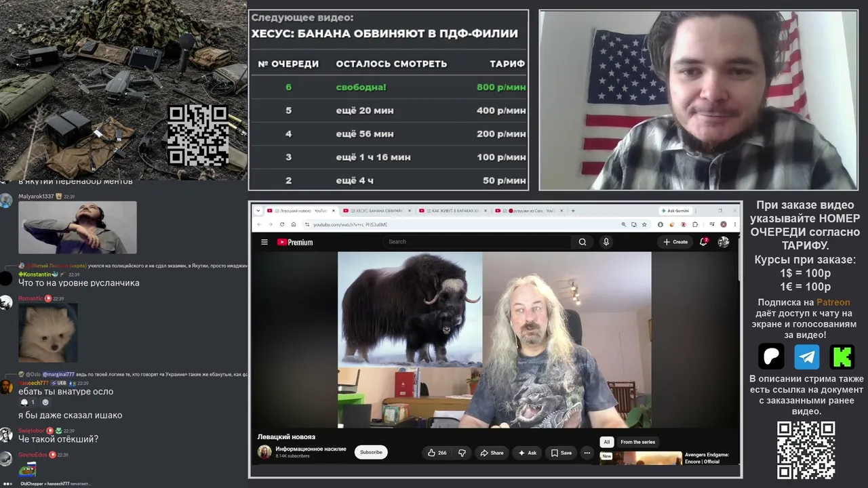Close the Левацкий новояз tab

[333, 211]
